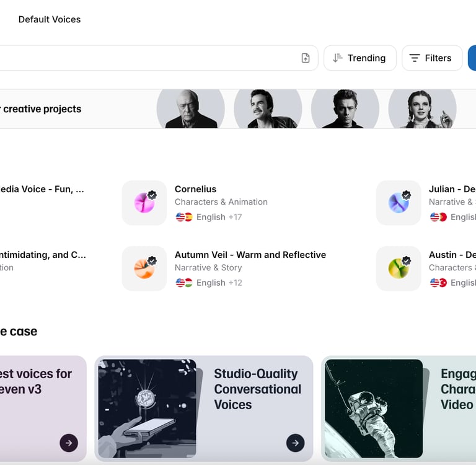Click arrow on best voices for v3 card

click(x=69, y=443)
